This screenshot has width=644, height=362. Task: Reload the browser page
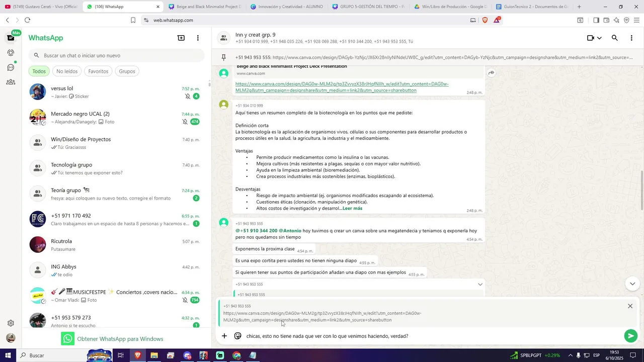pyautogui.click(x=27, y=20)
